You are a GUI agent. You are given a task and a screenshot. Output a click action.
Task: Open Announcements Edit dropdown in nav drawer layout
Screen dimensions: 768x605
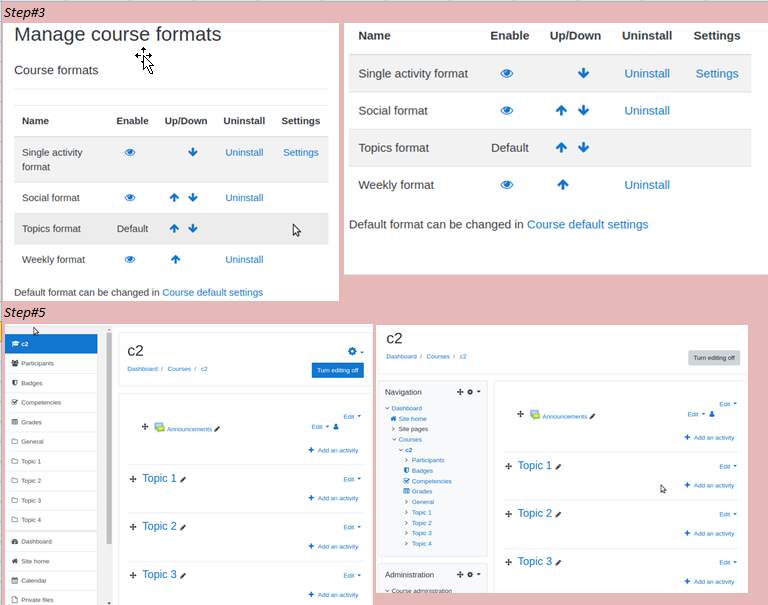tap(320, 427)
